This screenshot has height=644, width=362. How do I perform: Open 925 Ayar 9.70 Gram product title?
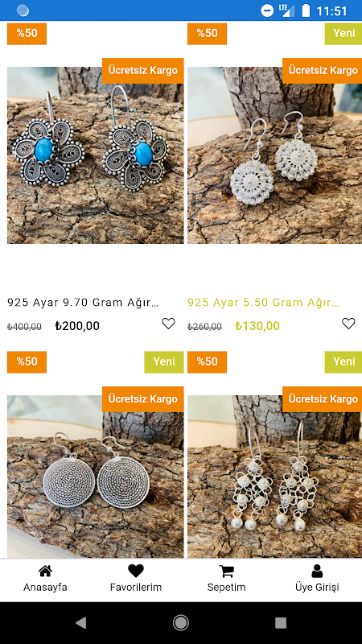coord(83,303)
